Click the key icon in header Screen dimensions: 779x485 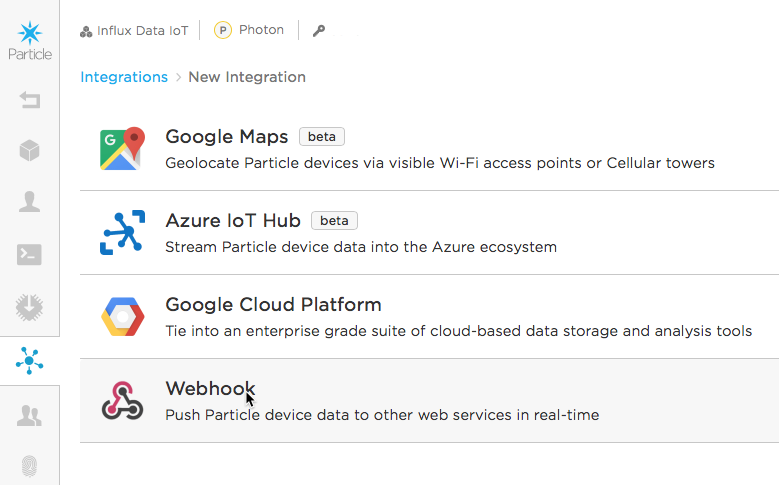point(319,31)
